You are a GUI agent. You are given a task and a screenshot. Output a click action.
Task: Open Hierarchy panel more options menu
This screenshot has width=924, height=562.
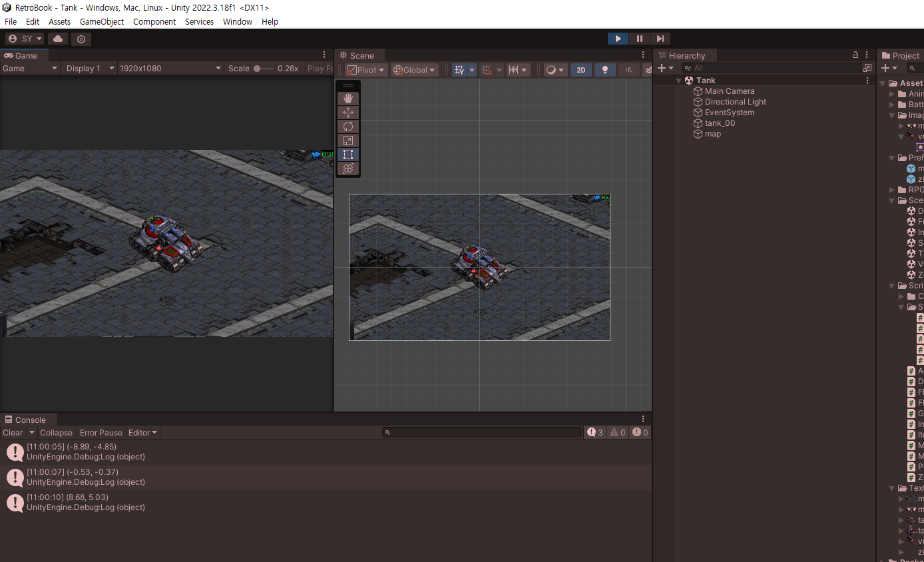[867, 55]
